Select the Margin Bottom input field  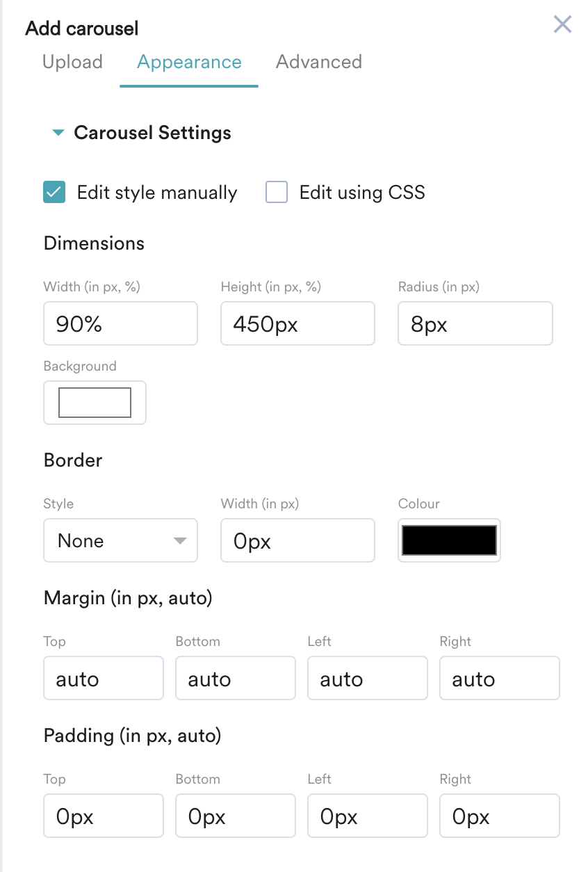pyautogui.click(x=236, y=678)
